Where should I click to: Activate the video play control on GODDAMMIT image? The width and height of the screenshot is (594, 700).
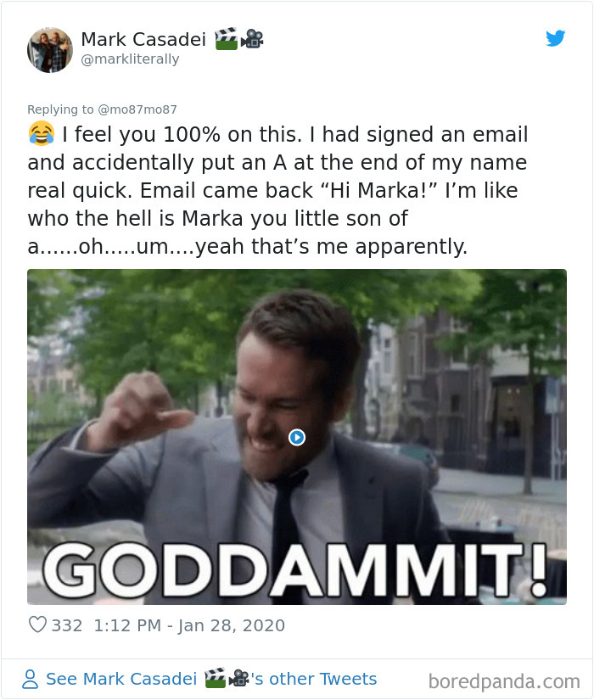[x=296, y=437]
